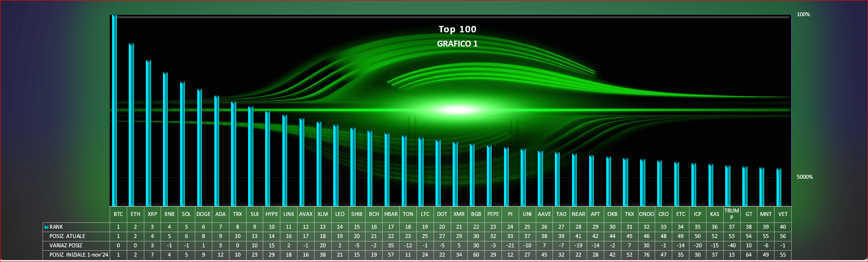Click the TAO column header
Image resolution: width=868 pixels, height=262 pixels.
point(561,214)
